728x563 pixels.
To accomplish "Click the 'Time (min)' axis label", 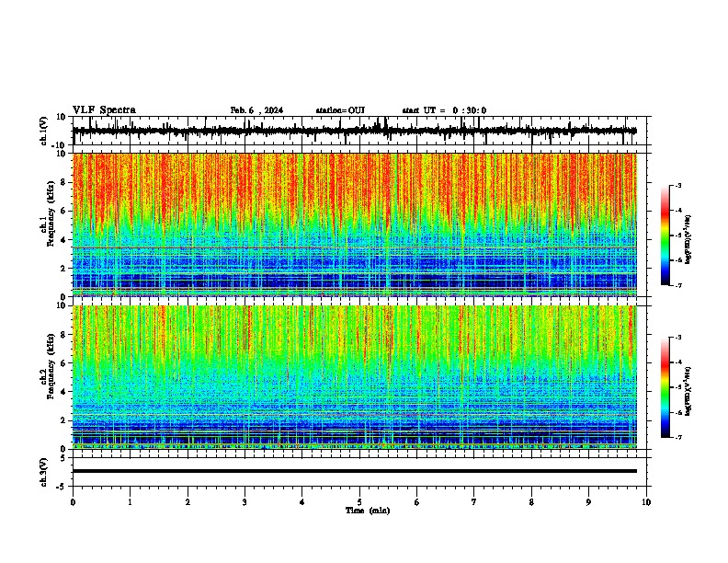I will point(368,511).
